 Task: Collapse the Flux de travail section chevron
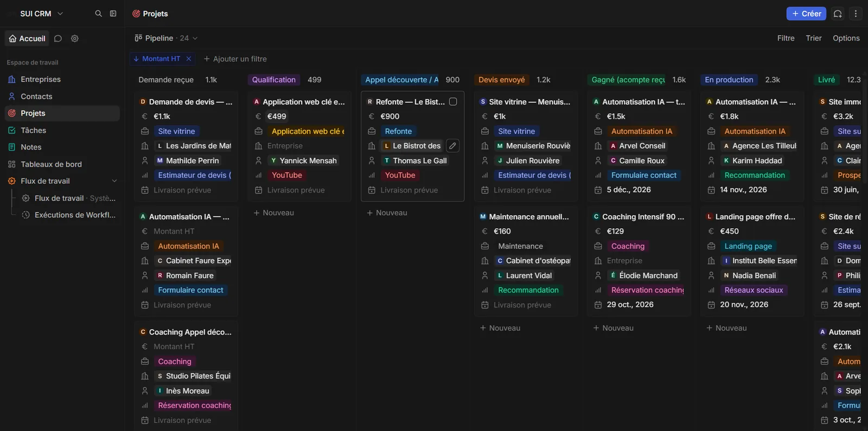[114, 181]
